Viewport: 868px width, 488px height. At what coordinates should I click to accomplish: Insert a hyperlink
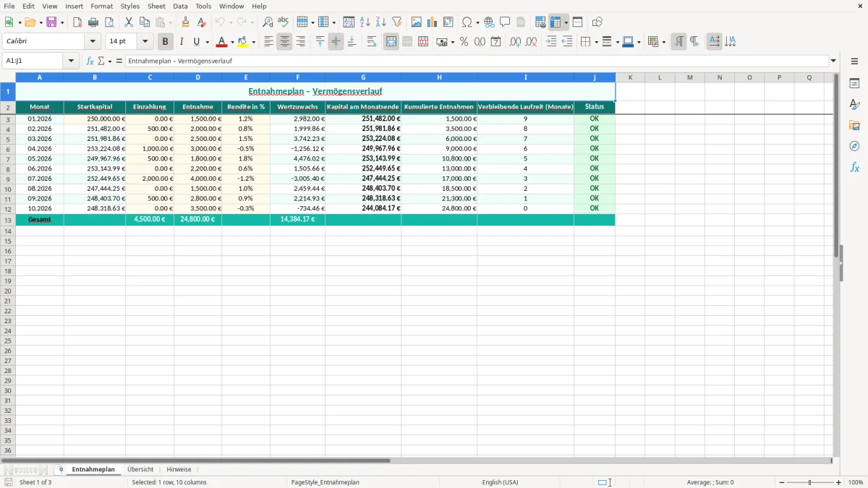click(x=489, y=22)
